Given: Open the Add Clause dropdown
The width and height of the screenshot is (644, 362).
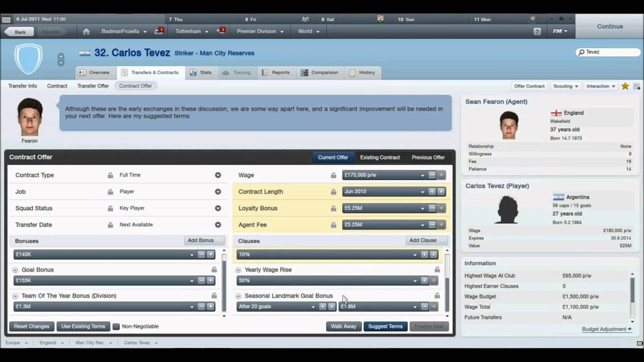Looking at the screenshot, I should point(427,240).
